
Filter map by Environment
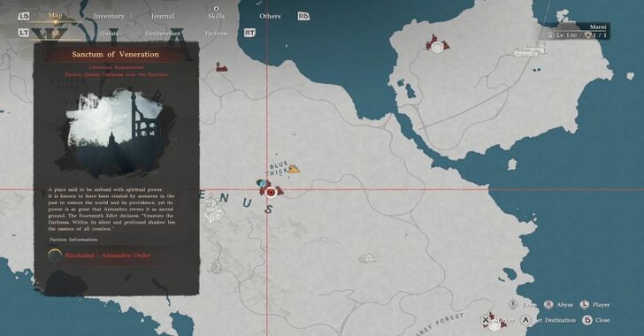(x=163, y=34)
